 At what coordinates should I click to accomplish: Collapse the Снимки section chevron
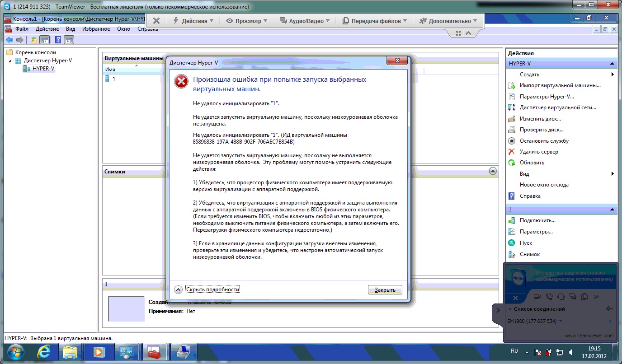[x=493, y=171]
